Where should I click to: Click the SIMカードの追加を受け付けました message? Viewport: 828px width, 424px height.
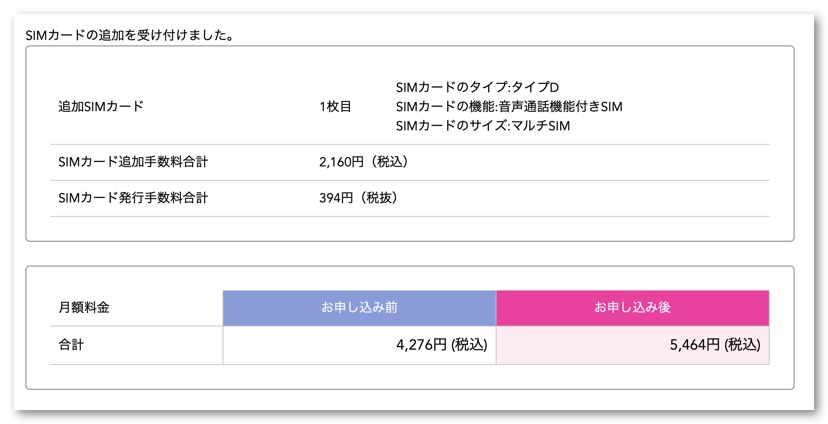coord(130,35)
